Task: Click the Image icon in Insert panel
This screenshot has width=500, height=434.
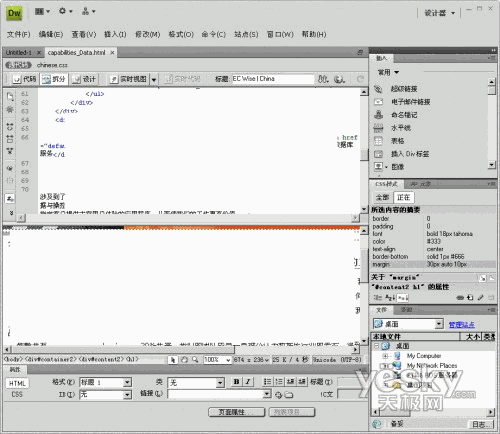Action: (378, 166)
